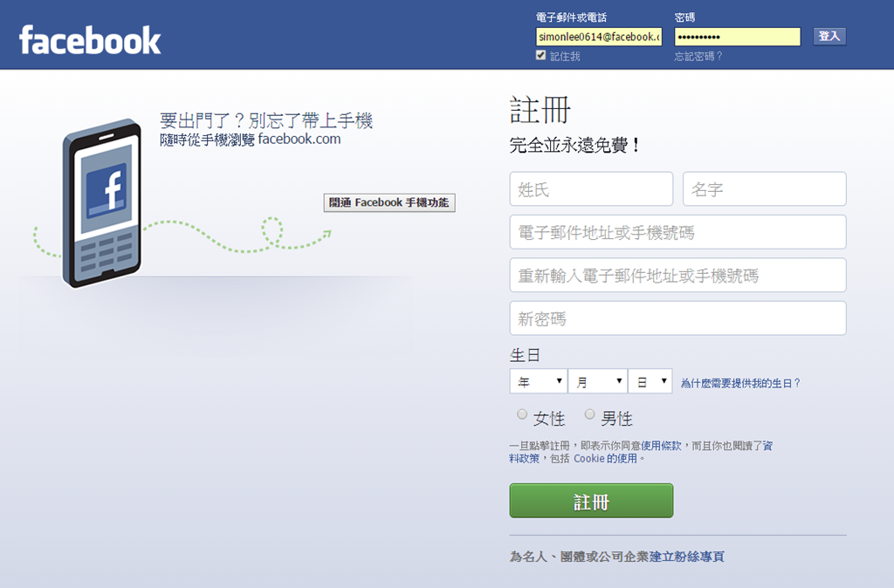Click the login password field in header
The height and width of the screenshot is (588, 894).
click(737, 37)
